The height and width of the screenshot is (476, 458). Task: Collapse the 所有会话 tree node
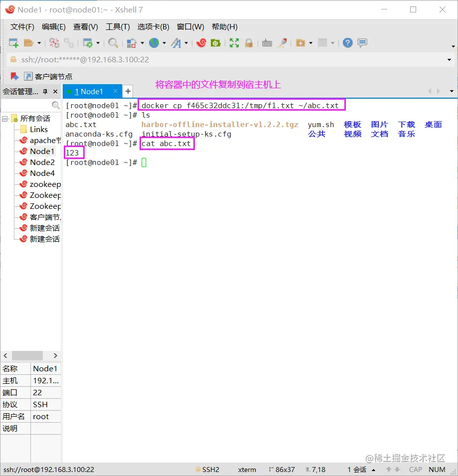coord(5,119)
